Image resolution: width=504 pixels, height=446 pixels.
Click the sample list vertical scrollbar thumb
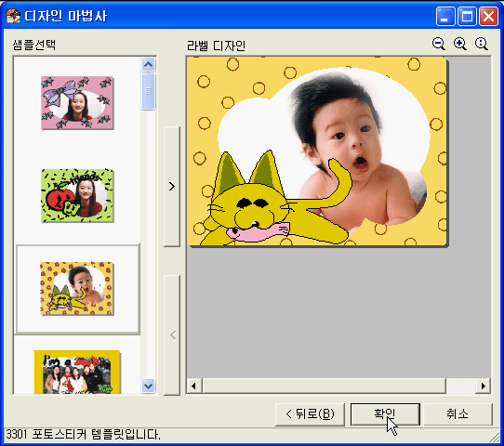click(x=148, y=91)
